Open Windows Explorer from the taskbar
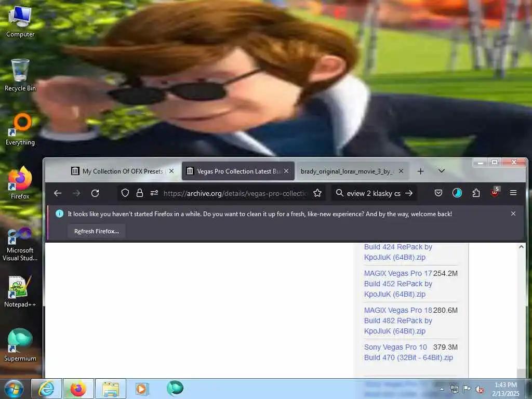This screenshot has height=399, width=532. point(111,389)
